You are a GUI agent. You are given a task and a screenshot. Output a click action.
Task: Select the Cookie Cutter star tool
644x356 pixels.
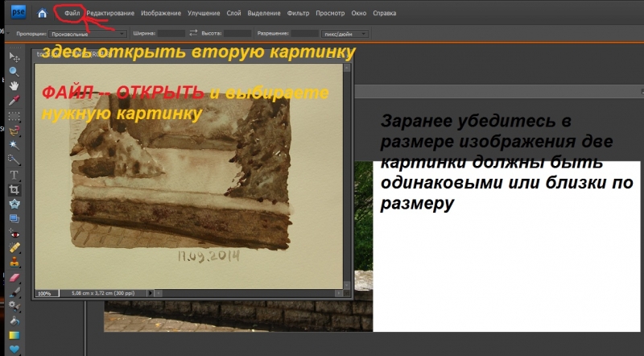(x=14, y=203)
